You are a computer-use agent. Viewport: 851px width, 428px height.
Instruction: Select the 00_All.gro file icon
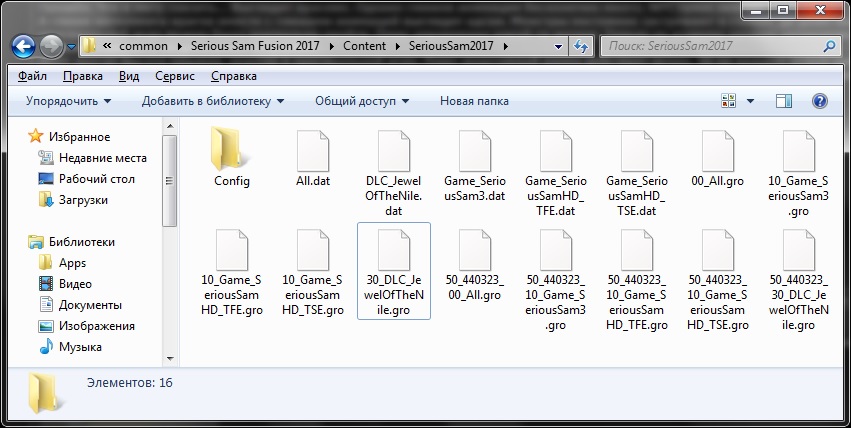click(717, 151)
